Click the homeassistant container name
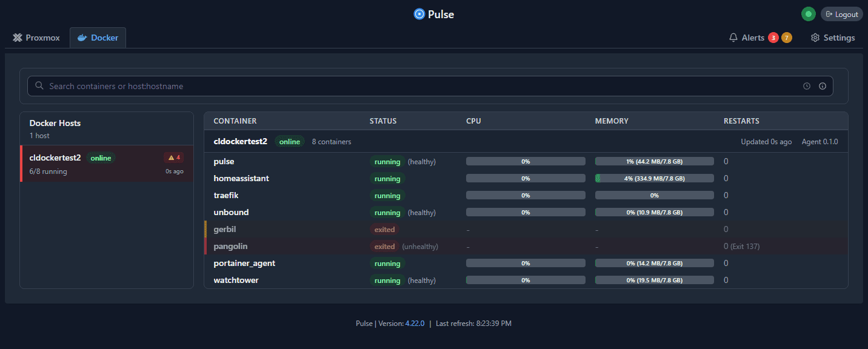 click(241, 179)
